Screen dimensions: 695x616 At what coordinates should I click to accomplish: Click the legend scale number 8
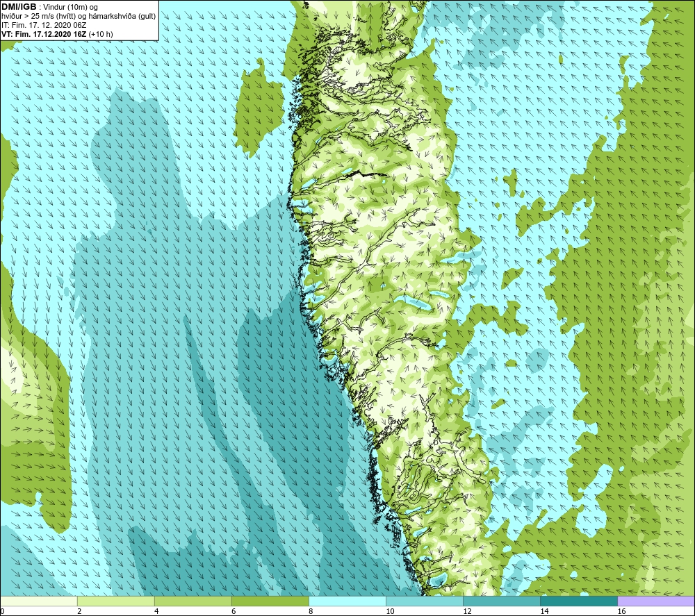point(311,611)
